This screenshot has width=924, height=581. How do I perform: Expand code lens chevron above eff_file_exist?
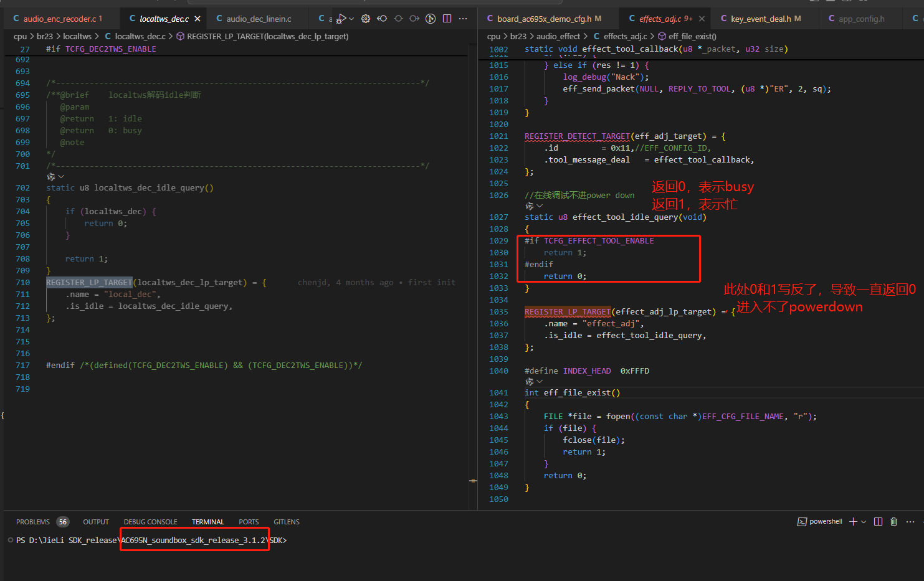click(540, 382)
